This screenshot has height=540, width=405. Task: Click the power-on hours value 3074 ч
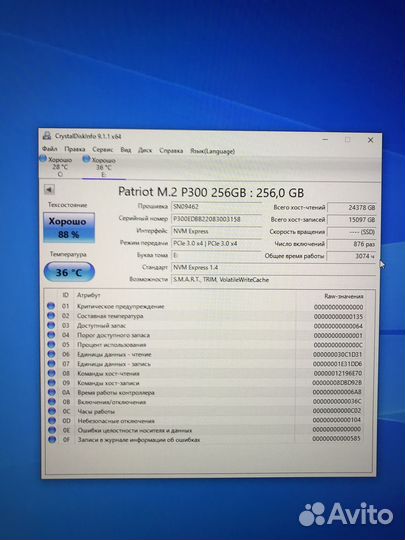click(352, 256)
